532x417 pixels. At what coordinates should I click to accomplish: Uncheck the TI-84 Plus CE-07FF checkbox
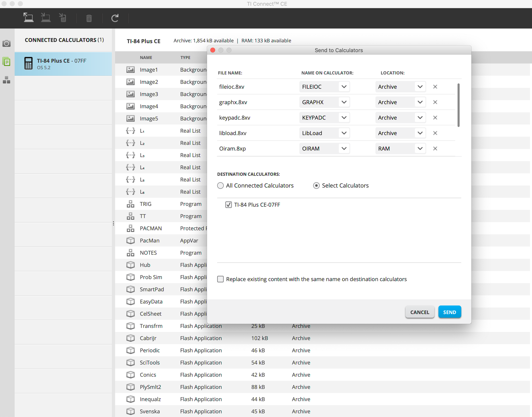(228, 205)
